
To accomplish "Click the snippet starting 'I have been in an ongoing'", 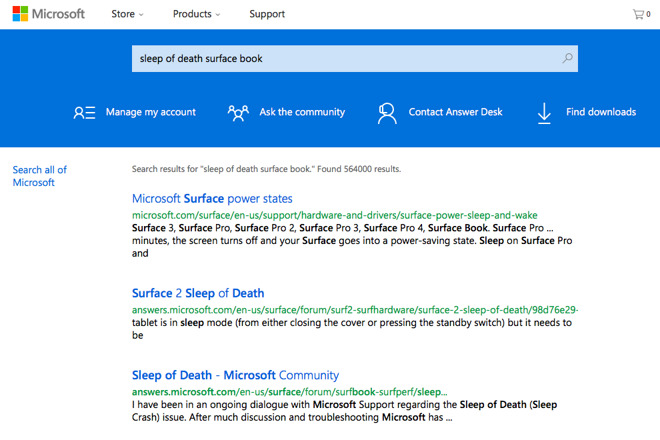I will tap(344, 411).
